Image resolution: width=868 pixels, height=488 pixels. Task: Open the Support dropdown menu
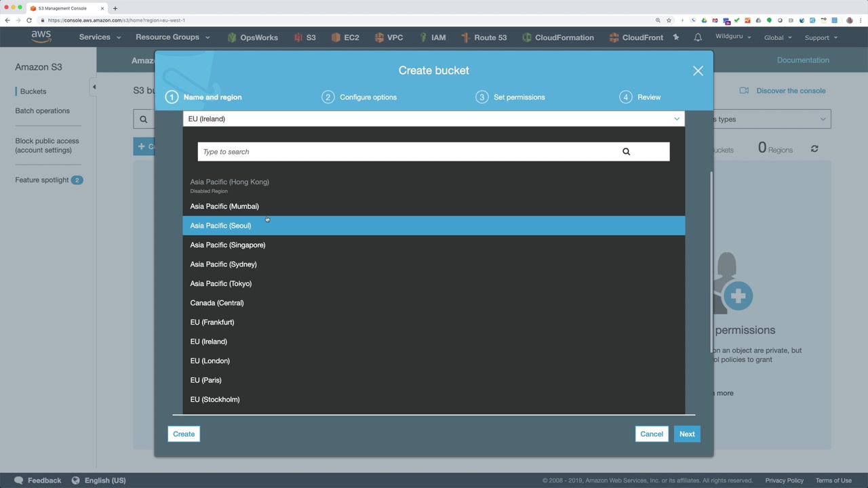(821, 37)
